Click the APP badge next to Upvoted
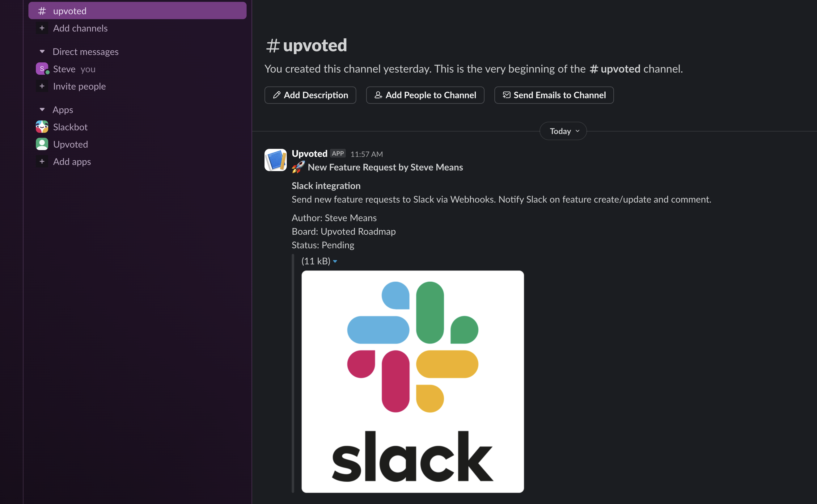The image size is (817, 504). pyautogui.click(x=338, y=153)
